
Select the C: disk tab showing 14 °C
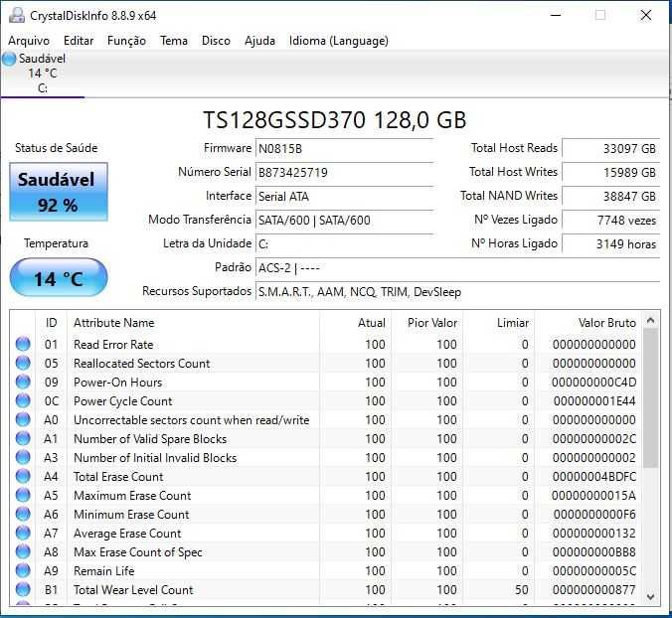(x=42, y=74)
